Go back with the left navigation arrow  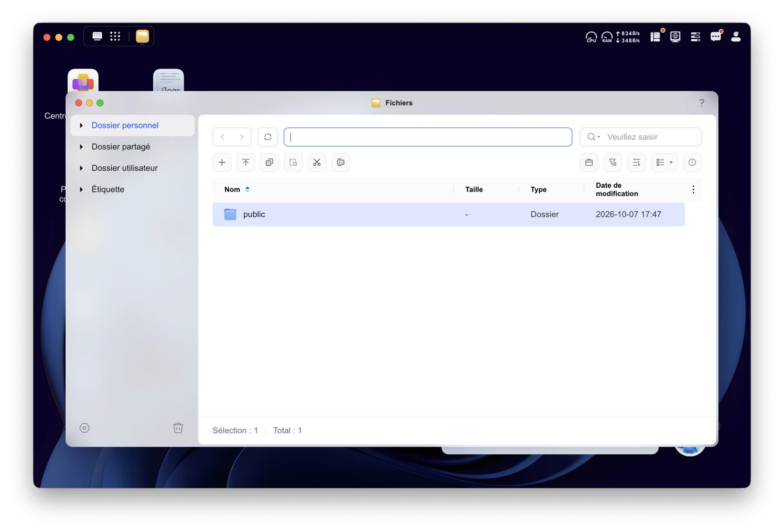click(223, 137)
